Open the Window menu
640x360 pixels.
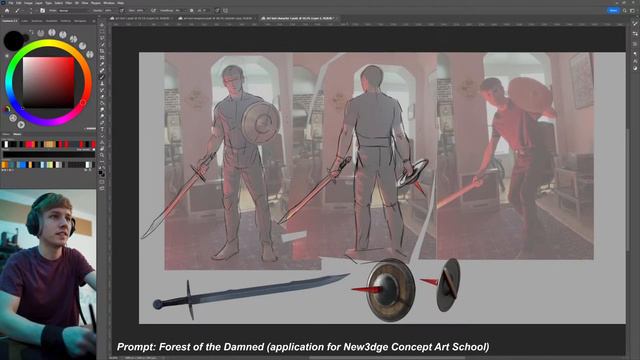click(x=109, y=3)
